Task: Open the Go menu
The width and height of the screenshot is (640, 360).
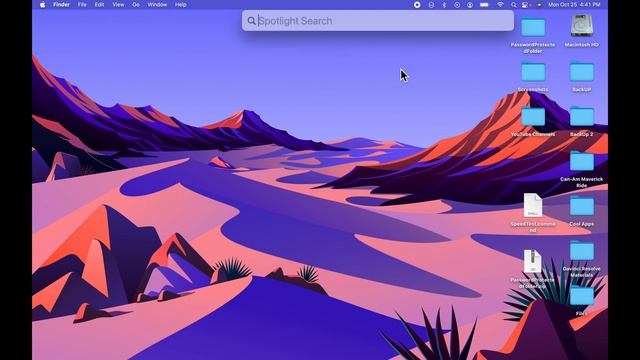Action: (x=136, y=5)
